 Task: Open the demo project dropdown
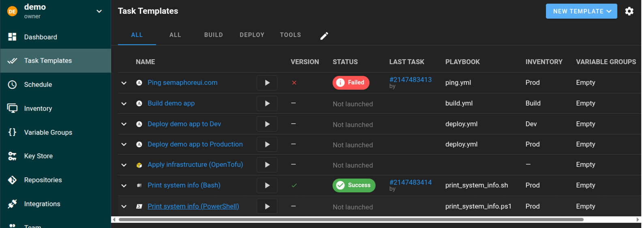click(99, 11)
